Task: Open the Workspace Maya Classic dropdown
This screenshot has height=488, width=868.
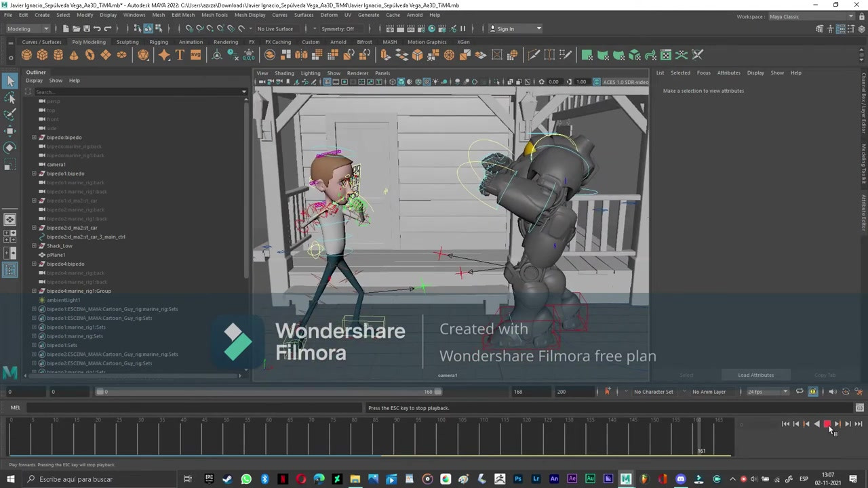Action: pyautogui.click(x=811, y=16)
